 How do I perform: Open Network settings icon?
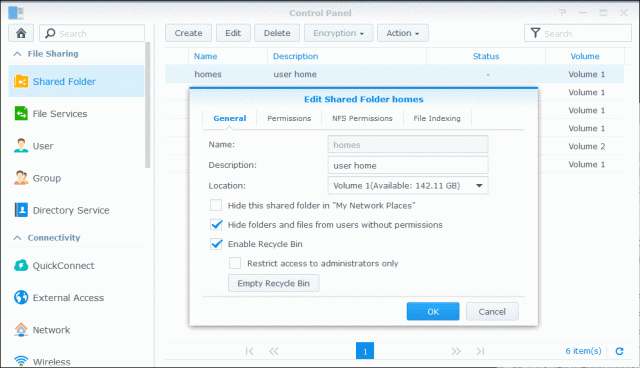click(x=21, y=330)
